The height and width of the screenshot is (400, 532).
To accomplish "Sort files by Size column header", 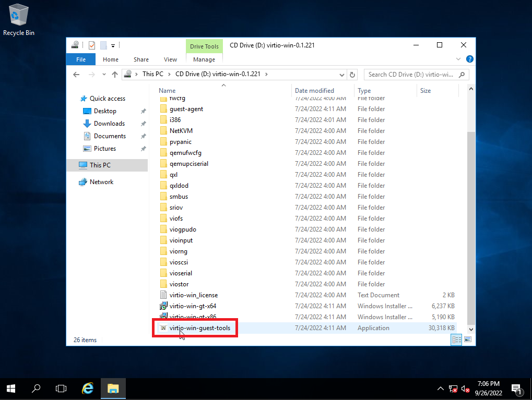I will coord(425,91).
